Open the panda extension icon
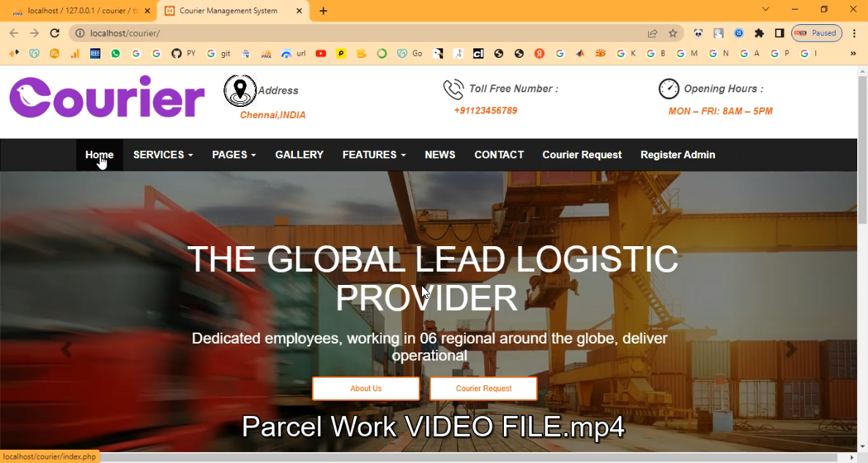The width and height of the screenshot is (868, 463). click(698, 33)
